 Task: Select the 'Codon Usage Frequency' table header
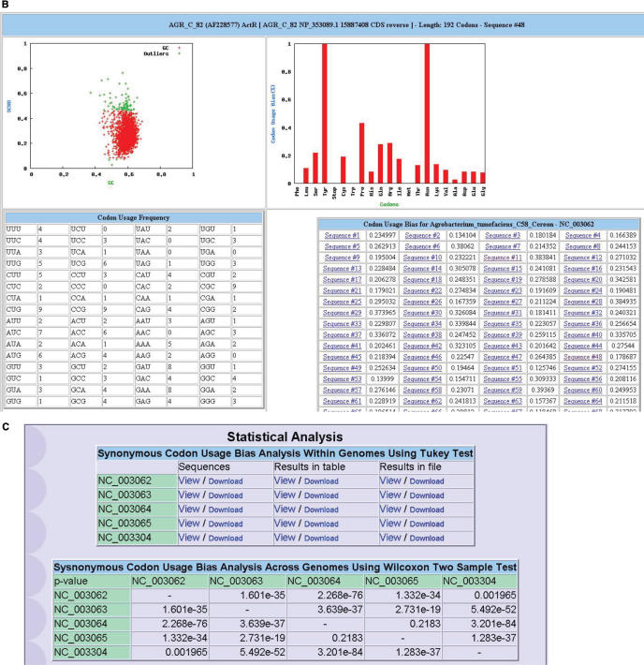click(134, 217)
